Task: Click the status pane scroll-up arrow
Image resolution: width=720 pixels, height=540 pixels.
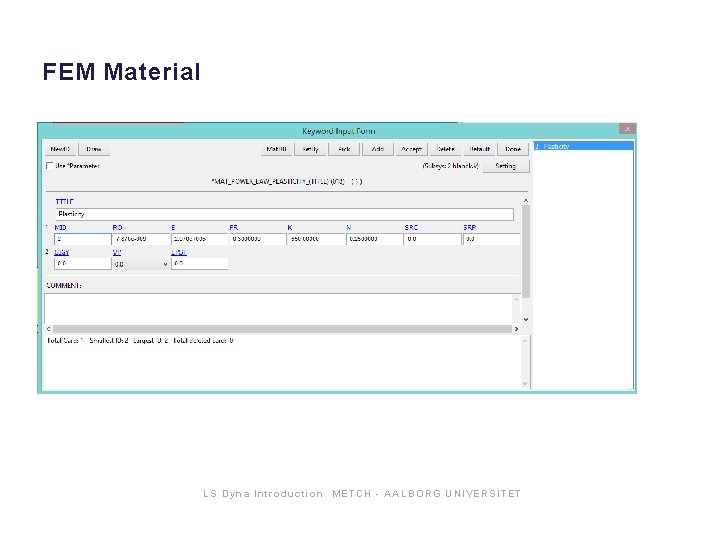Action: click(x=525, y=341)
